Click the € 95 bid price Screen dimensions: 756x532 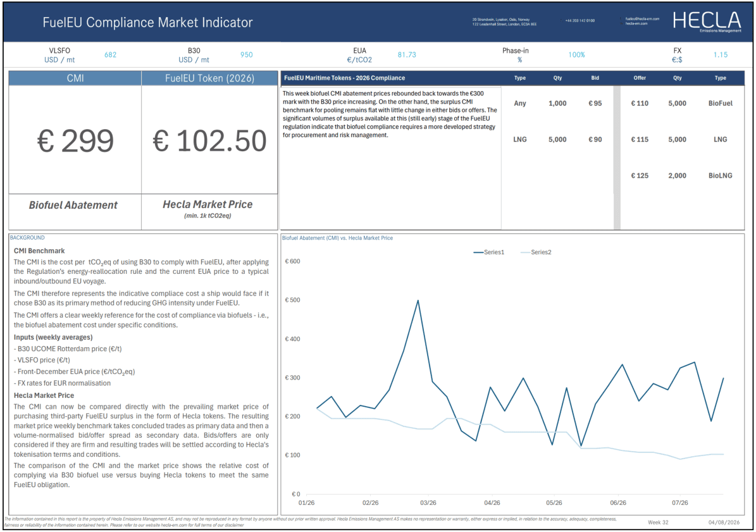(x=595, y=103)
